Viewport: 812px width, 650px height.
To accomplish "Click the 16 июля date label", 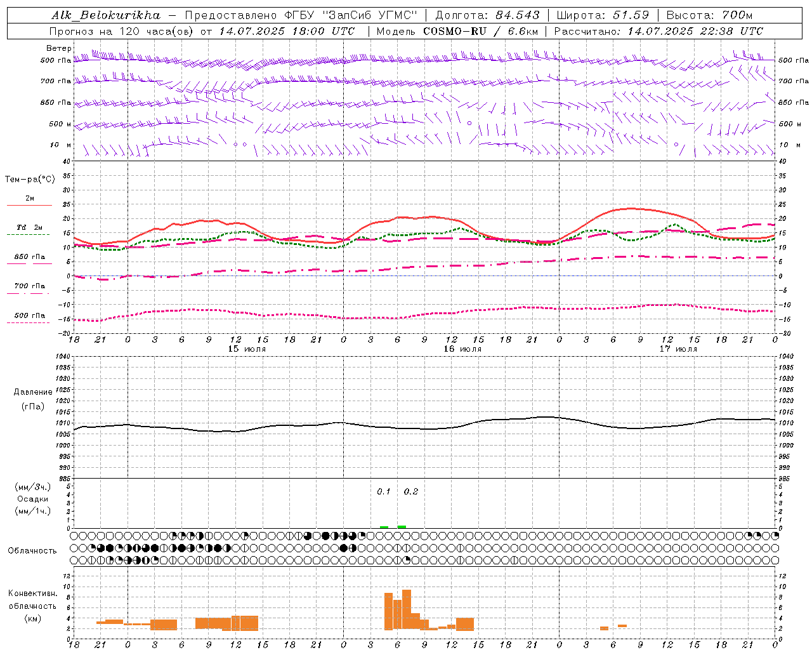I will tap(462, 349).
